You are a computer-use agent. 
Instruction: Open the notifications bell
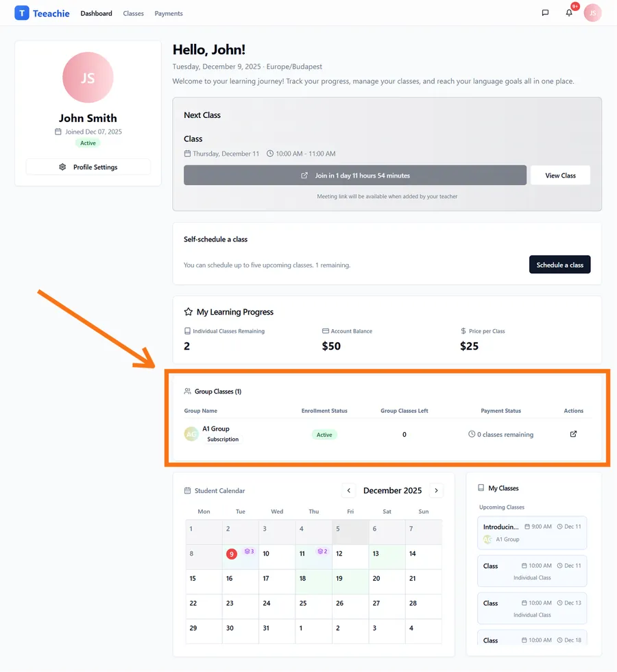(x=569, y=13)
